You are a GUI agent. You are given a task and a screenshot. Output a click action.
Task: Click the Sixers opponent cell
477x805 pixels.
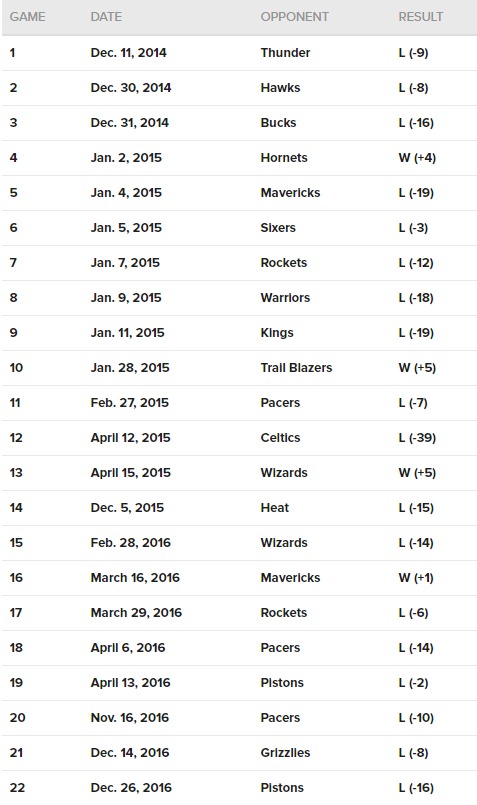coord(278,227)
